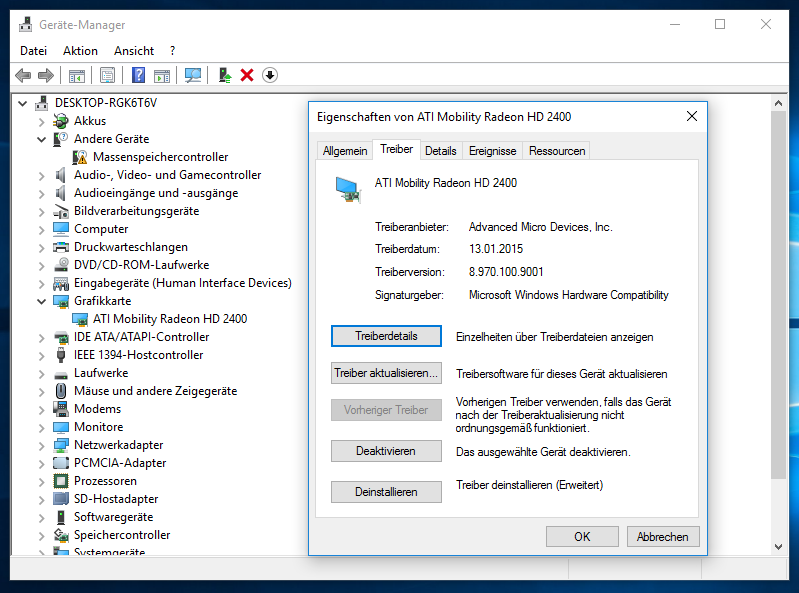Click the Eingabegeräte keyboard icon
The image size is (799, 593).
click(61, 283)
